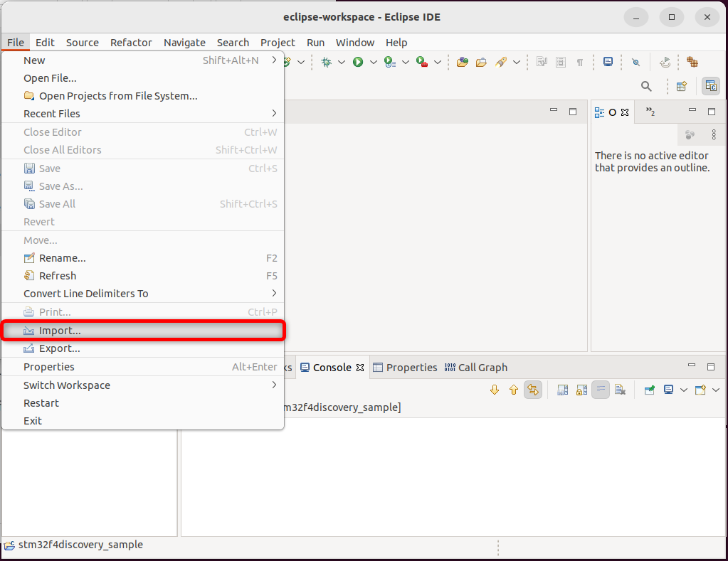The height and width of the screenshot is (561, 728).
Task: Open Display Selected Console dropdown arrow
Action: pyautogui.click(x=683, y=390)
